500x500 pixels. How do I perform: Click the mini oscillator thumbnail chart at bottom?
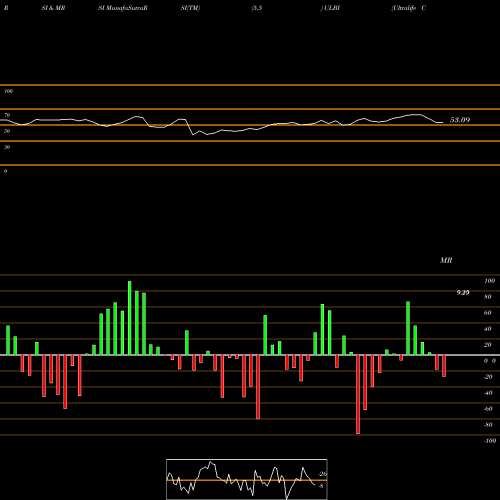coord(247,479)
